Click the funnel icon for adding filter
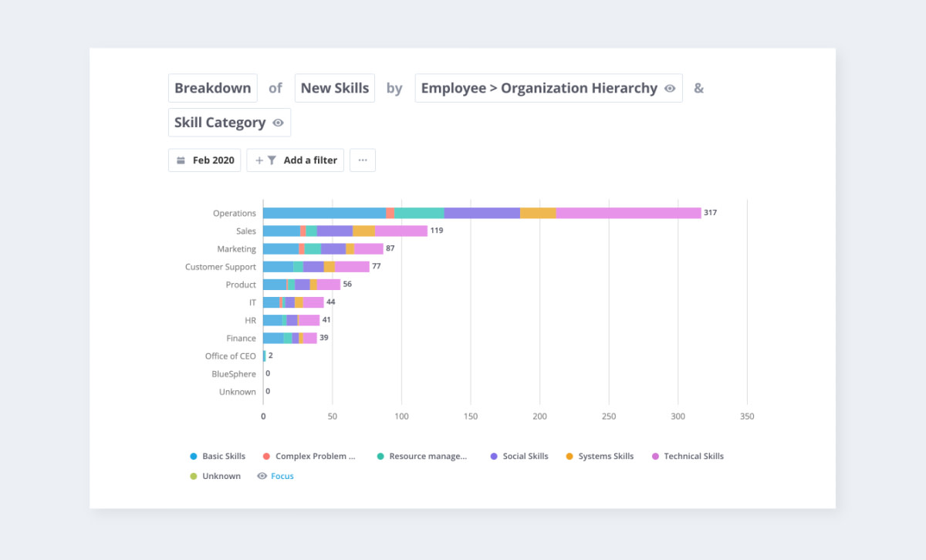The image size is (926, 560). coord(272,160)
